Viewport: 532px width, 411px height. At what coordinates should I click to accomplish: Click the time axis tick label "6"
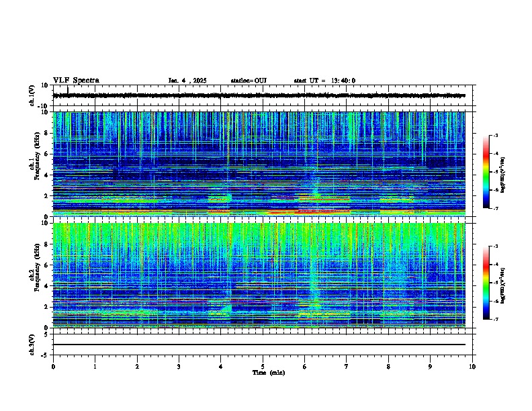[305, 367]
